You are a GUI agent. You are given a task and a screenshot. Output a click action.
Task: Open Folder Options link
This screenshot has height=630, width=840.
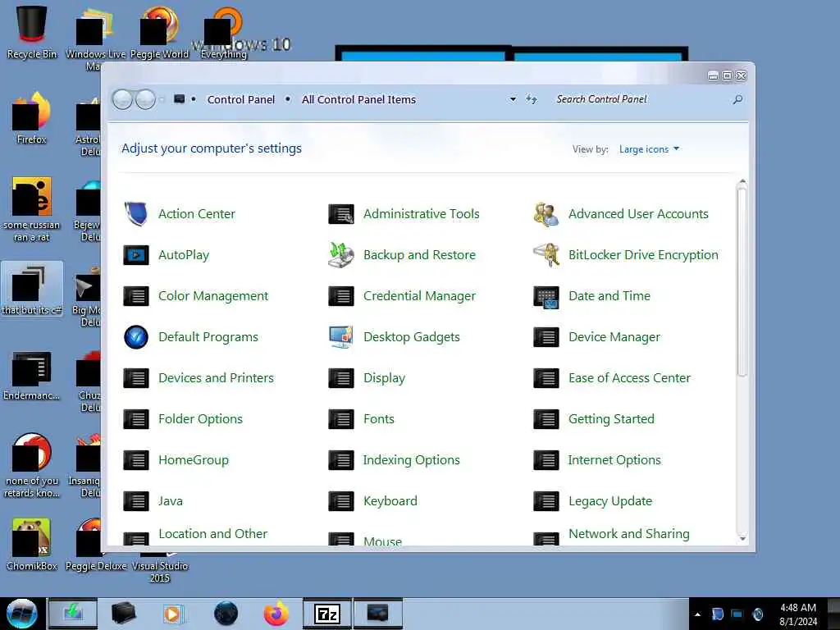pyautogui.click(x=200, y=419)
